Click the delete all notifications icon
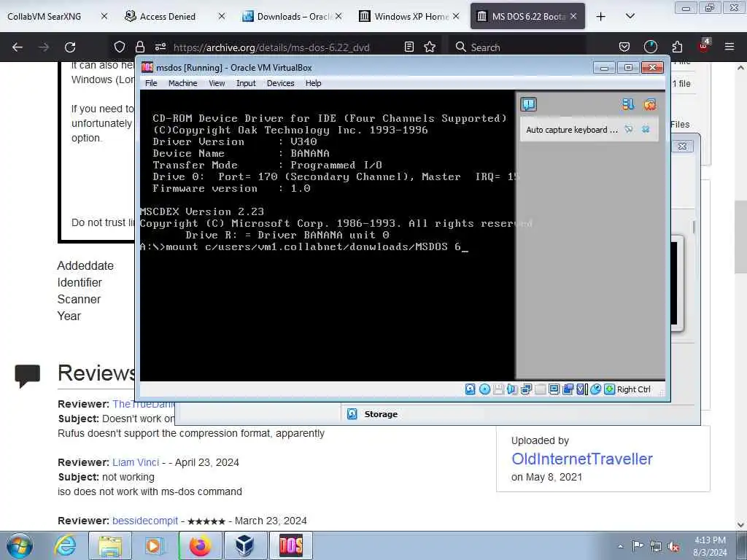Viewport: 747px width, 560px height. 649,104
